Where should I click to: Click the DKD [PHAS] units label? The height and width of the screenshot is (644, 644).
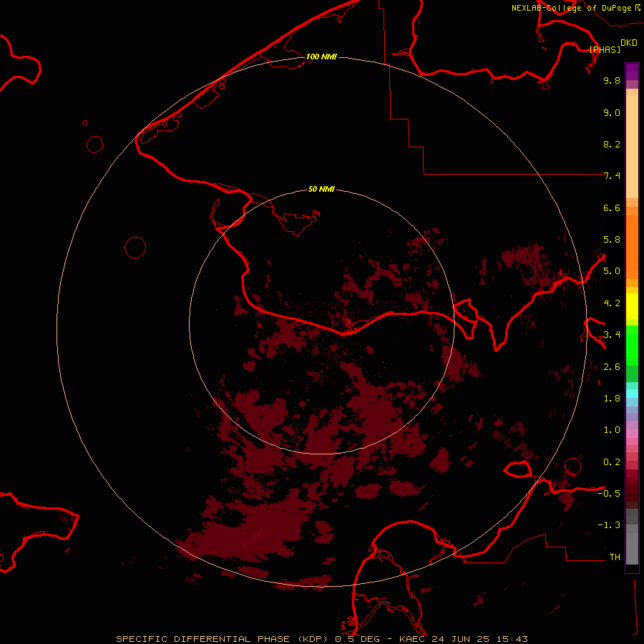(x=613, y=46)
